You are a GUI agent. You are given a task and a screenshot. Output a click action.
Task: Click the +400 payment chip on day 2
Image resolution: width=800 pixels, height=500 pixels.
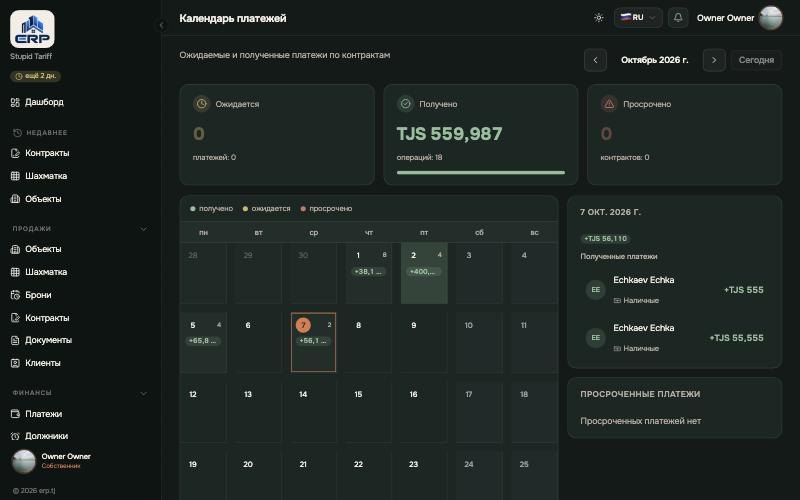pos(423,271)
